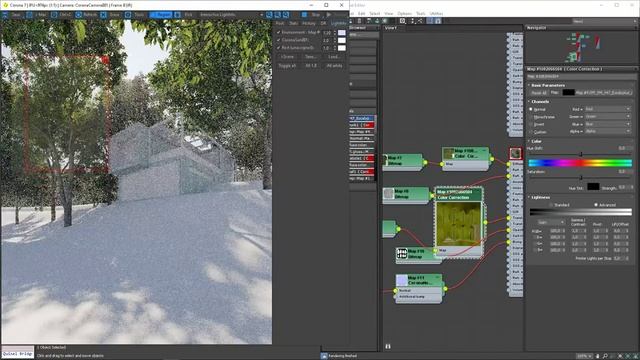640x360 pixels.
Task: Click the Reset All button
Action: click(539, 93)
